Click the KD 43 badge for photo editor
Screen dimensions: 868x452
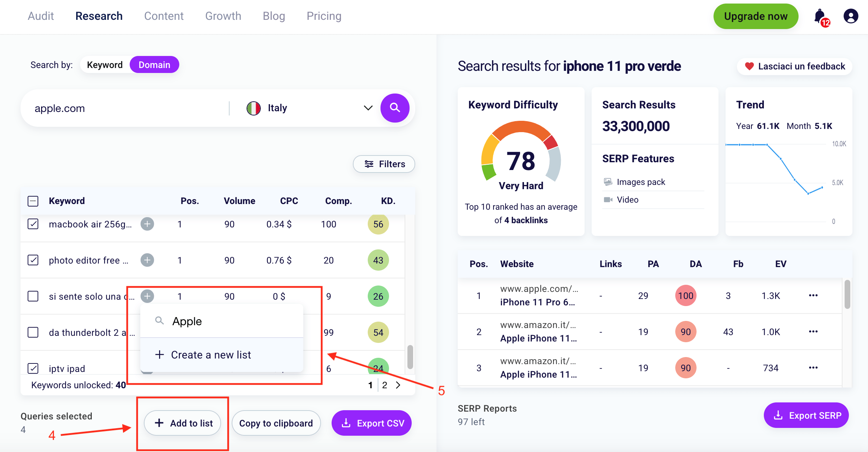point(378,260)
